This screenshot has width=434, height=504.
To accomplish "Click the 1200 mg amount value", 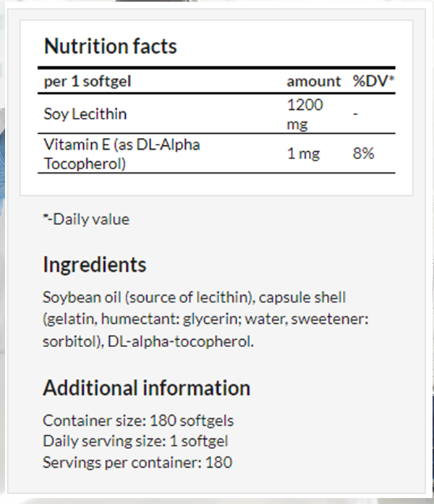I will click(x=305, y=114).
